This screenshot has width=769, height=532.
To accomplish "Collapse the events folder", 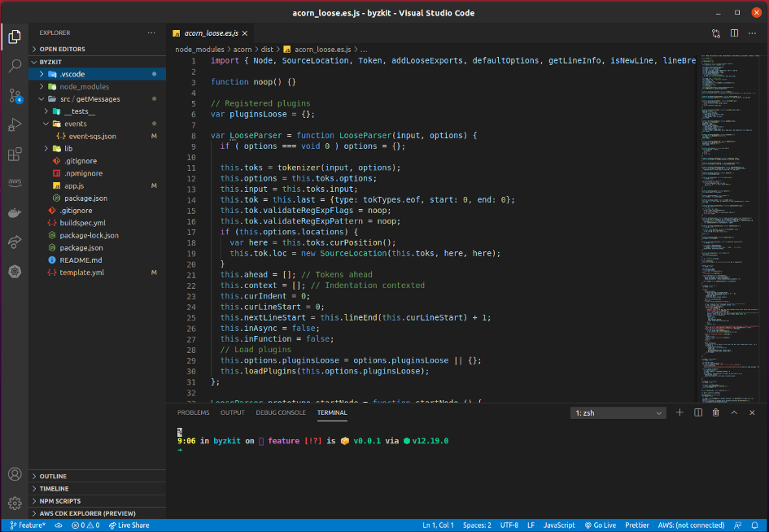I will (x=97, y=124).
